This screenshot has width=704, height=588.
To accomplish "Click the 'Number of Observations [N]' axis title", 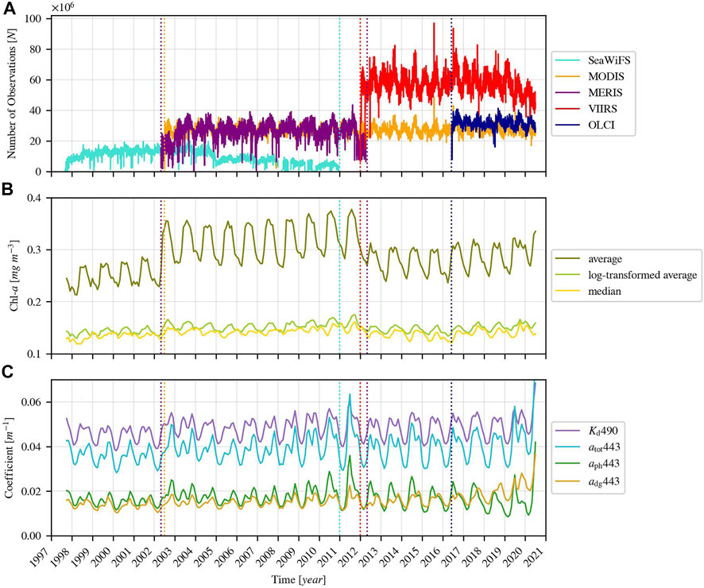I will [11, 95].
